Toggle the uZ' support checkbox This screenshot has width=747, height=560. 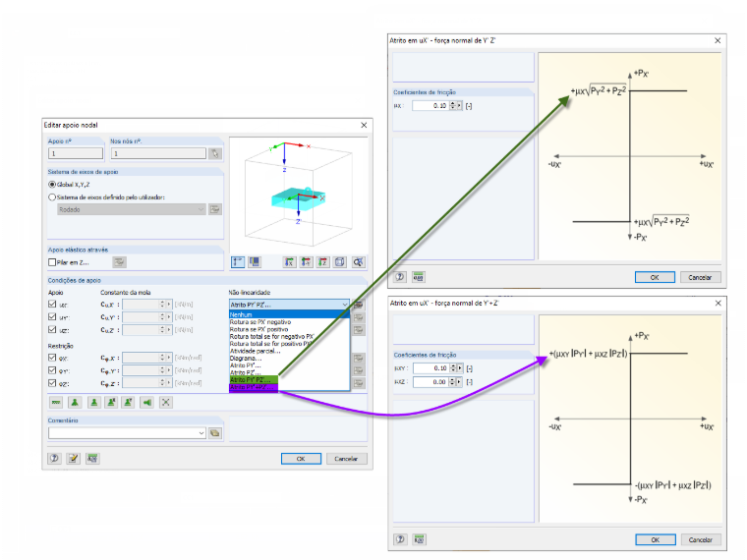(x=52, y=329)
